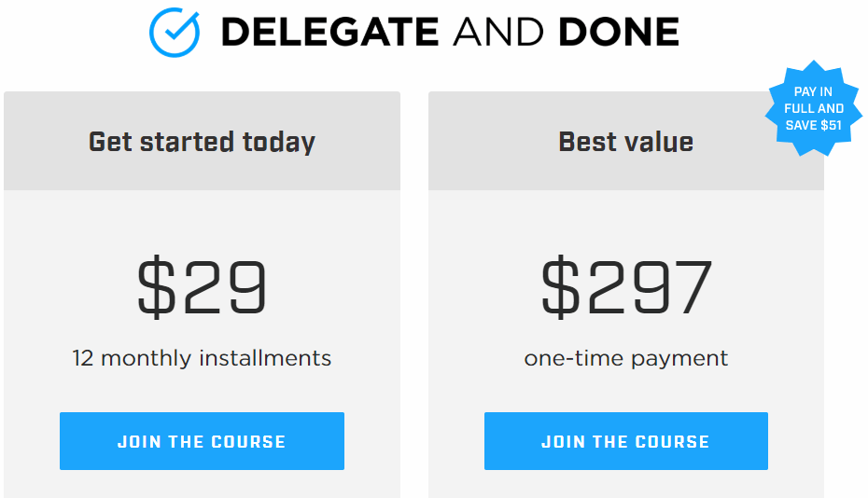Click the $29 monthly price
The height and width of the screenshot is (498, 868).
click(202, 288)
